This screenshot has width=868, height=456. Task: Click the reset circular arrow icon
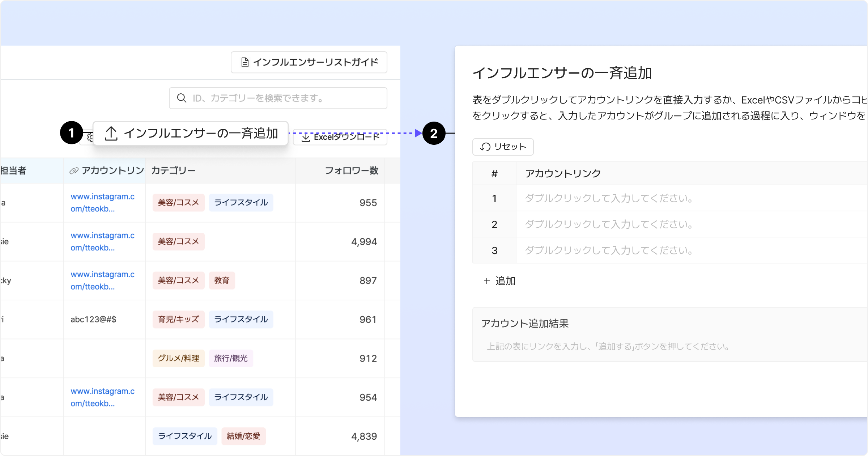pyautogui.click(x=485, y=147)
